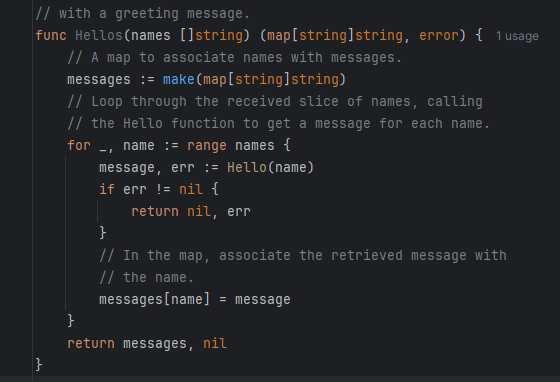Image resolution: width=560 pixels, height=382 pixels.
Task: Click the Hellos function name
Action: [99, 36]
